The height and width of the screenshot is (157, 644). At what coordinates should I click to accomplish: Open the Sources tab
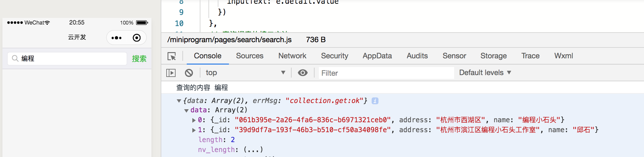coord(249,56)
